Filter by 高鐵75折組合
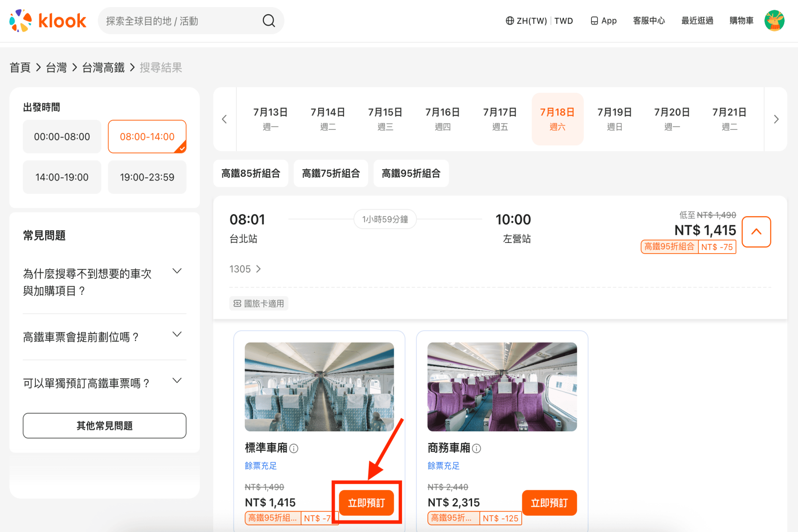The image size is (798, 532). point(331,173)
